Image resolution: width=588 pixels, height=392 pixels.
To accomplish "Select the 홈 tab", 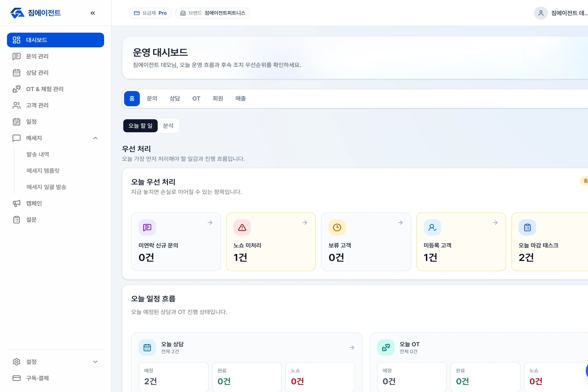I will [132, 98].
